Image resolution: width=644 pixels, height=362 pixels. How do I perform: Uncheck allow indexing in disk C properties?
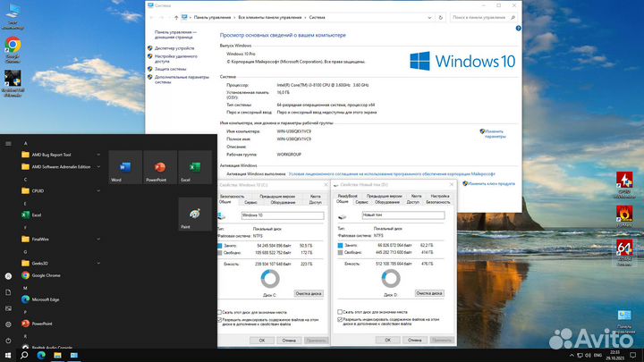(x=219, y=319)
